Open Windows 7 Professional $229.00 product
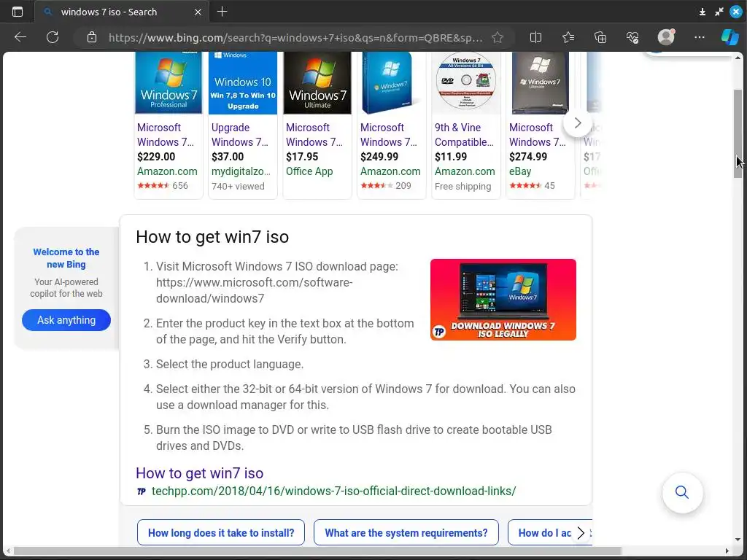Screen dimensions: 747x560 [x=166, y=135]
